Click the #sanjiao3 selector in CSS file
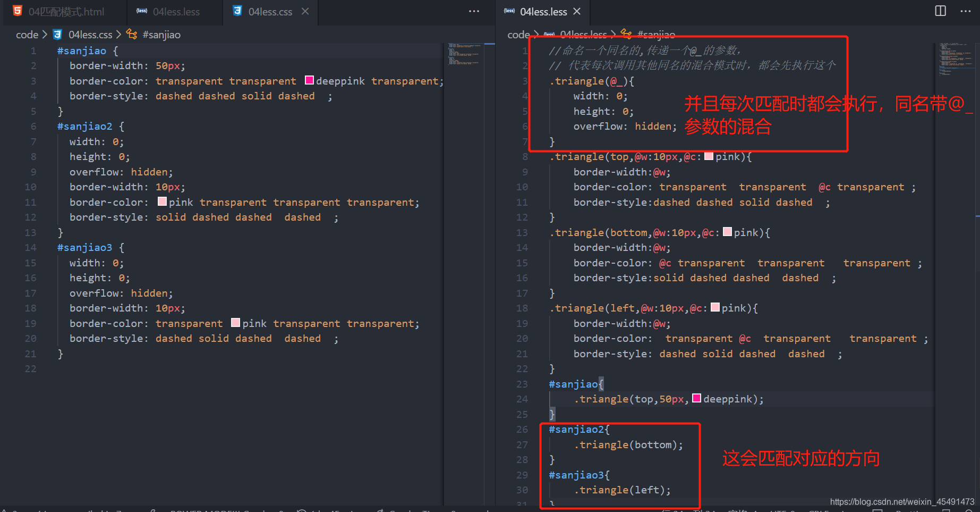 point(84,247)
